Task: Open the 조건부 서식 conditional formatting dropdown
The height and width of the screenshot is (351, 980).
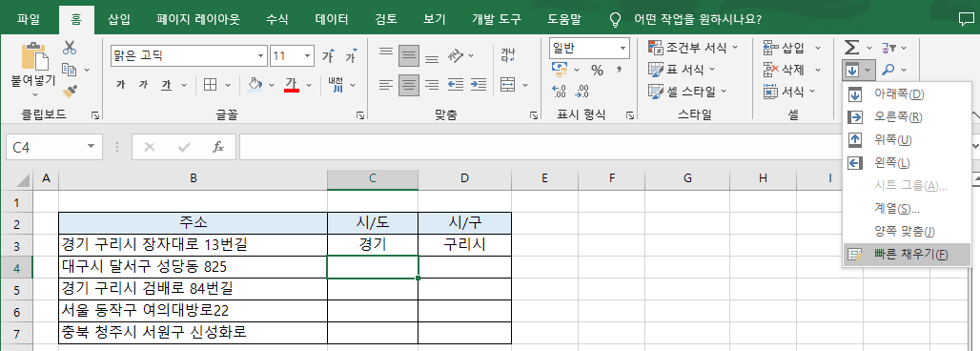Action: pyautogui.click(x=694, y=47)
